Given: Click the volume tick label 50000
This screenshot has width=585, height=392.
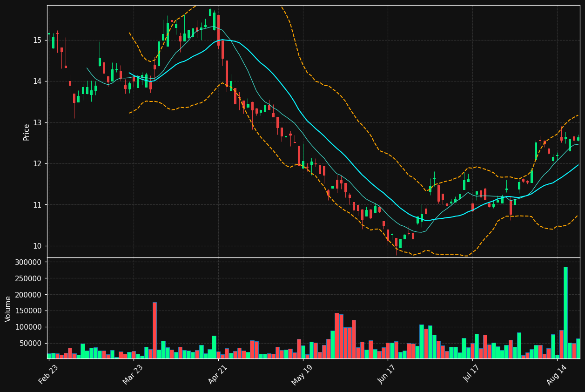Looking at the screenshot, I should 31,344.
